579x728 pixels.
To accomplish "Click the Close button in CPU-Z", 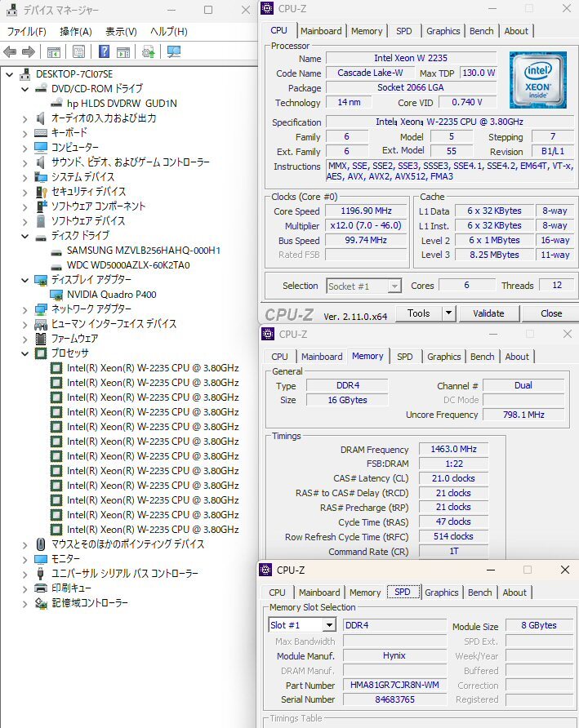I will 551,313.
